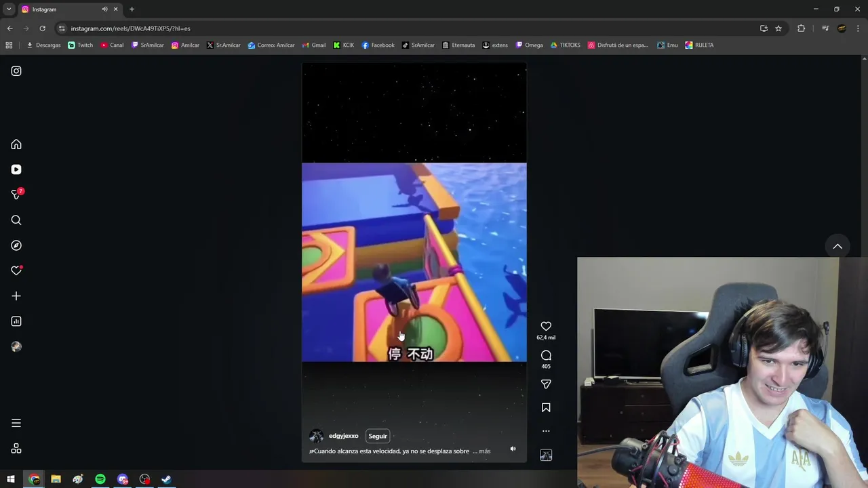Click the 62,4 mil likes count
868x488 pixels.
tap(546, 338)
